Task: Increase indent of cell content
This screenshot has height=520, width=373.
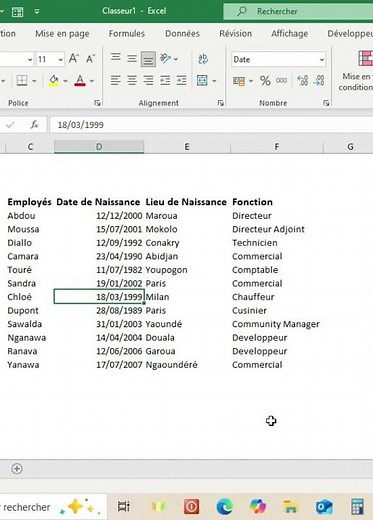Action: (181, 80)
